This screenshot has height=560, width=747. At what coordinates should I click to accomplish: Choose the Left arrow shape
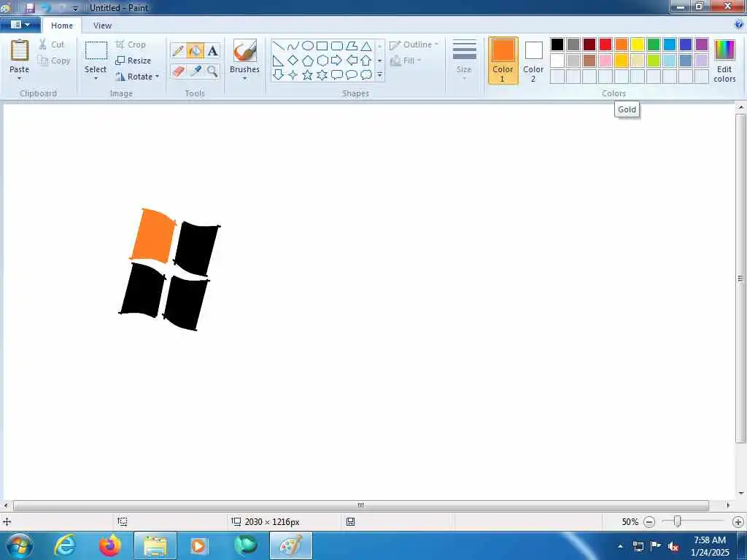coord(352,61)
